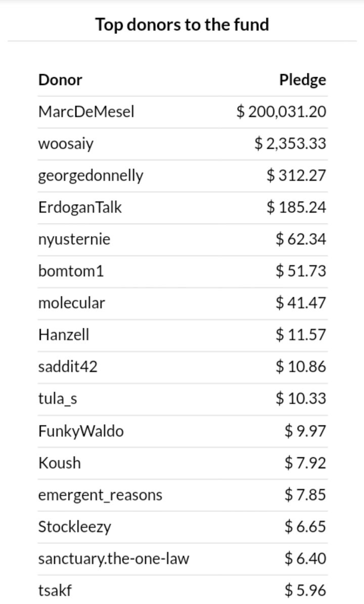Select the Koush donor name
364x604 pixels.
pyautogui.click(x=60, y=463)
